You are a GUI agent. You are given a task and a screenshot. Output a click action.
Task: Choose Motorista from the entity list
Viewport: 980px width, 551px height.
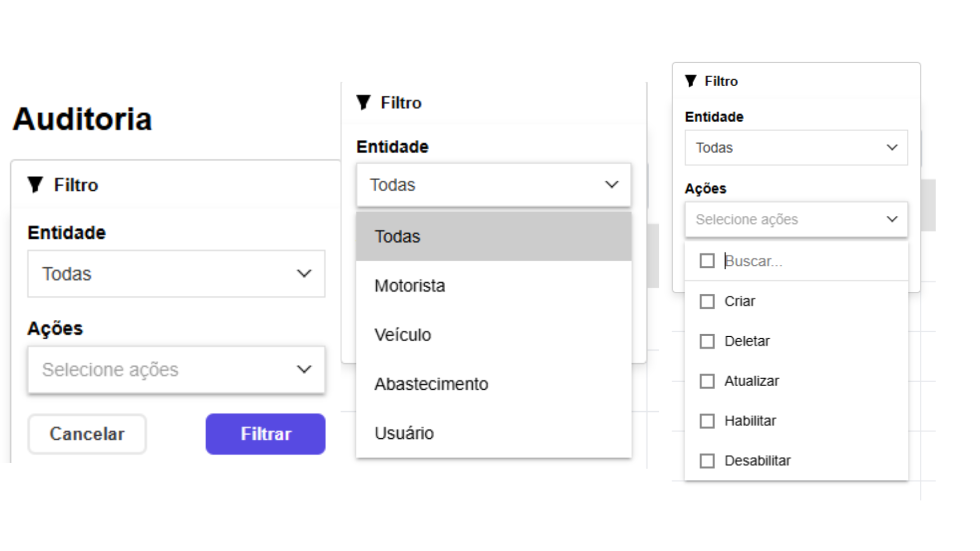tap(410, 286)
